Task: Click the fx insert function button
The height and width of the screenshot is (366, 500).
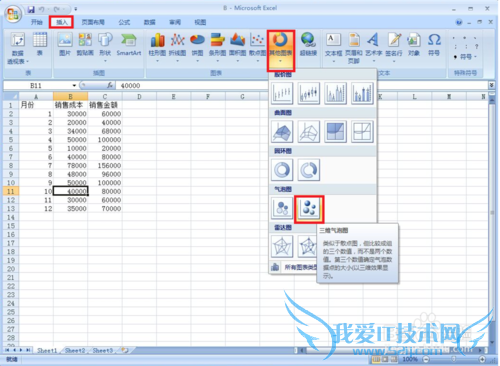Action: click(x=110, y=86)
